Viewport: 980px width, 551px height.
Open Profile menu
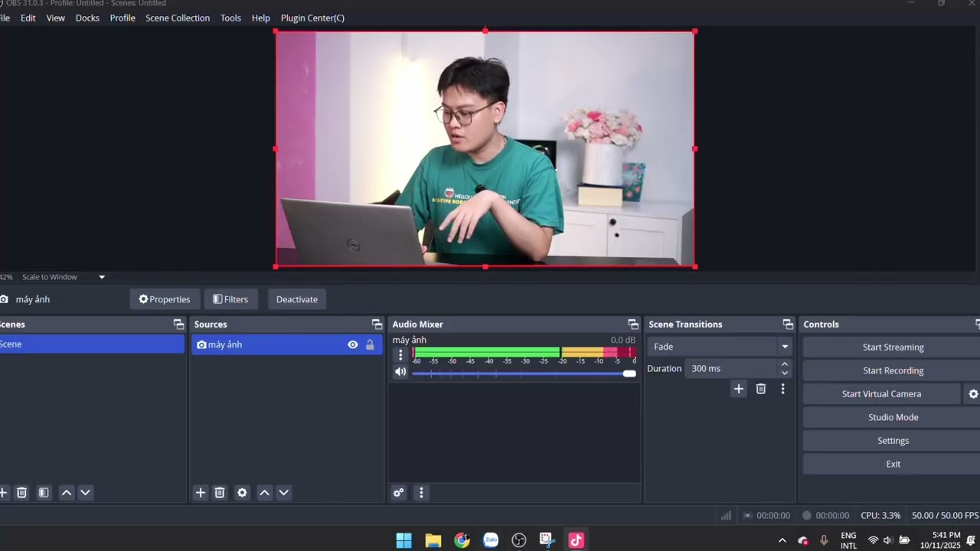pos(122,18)
